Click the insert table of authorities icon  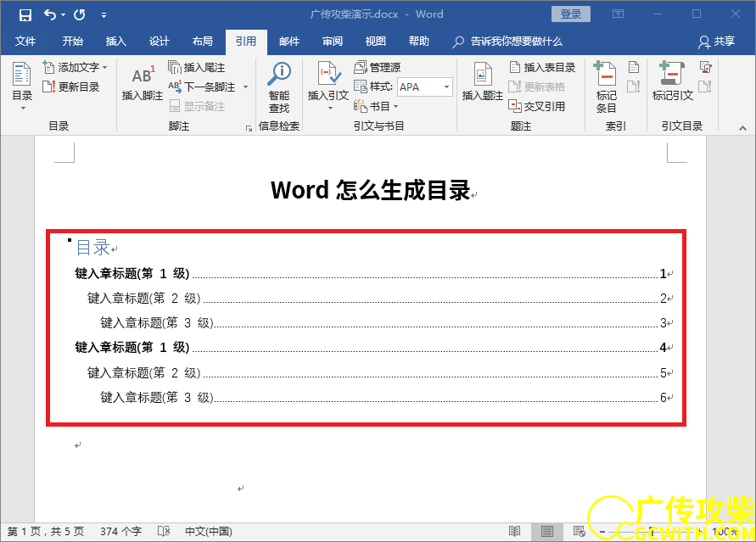[705, 67]
